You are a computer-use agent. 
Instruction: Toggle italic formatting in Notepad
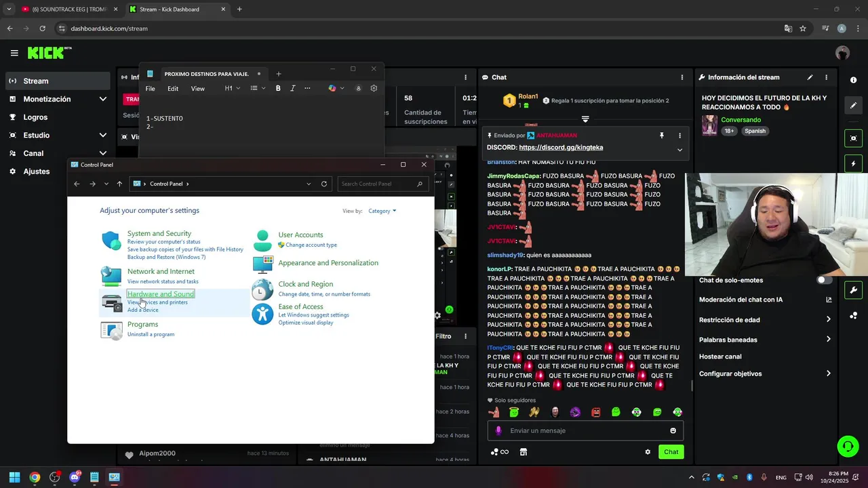(x=292, y=88)
